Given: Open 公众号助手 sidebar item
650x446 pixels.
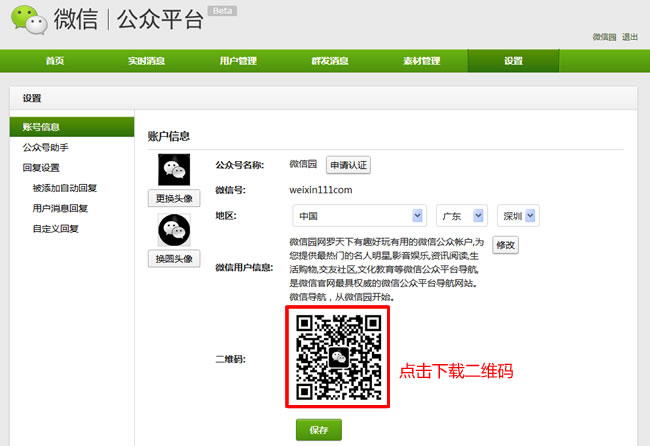Looking at the screenshot, I should (x=46, y=147).
